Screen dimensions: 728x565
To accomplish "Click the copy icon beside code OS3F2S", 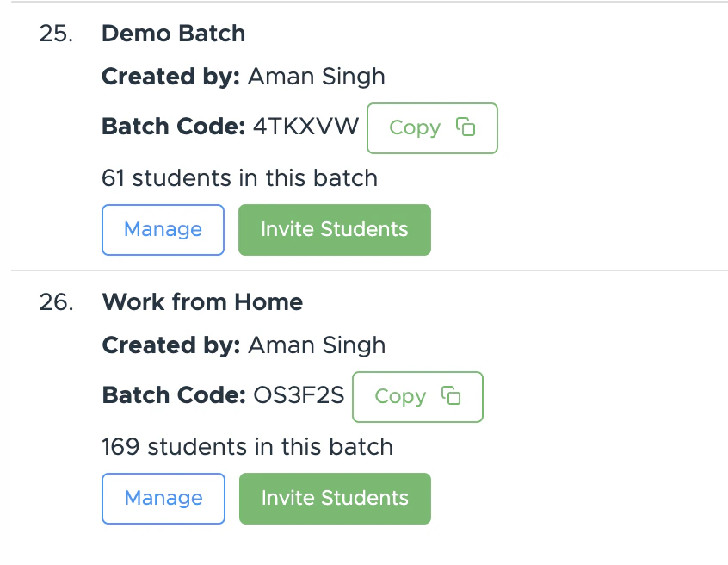I will (451, 396).
